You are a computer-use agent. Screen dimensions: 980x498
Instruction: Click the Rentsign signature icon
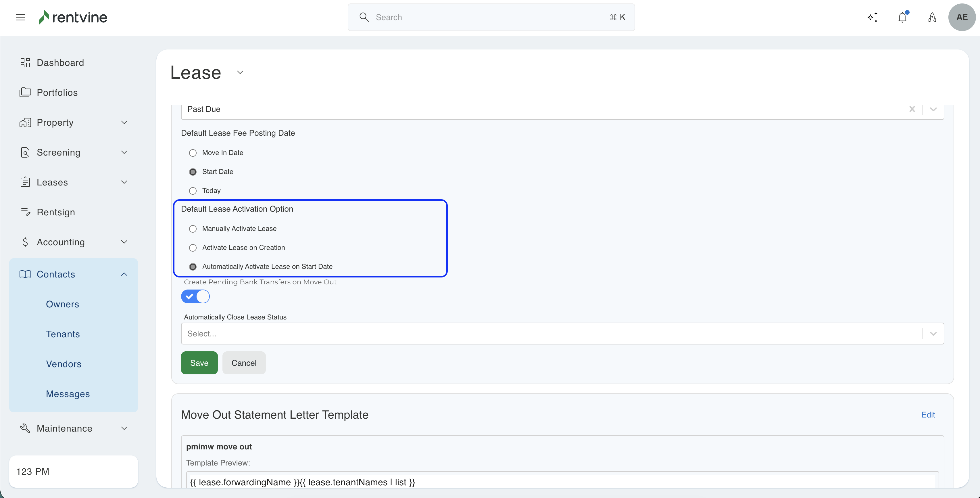pyautogui.click(x=25, y=212)
